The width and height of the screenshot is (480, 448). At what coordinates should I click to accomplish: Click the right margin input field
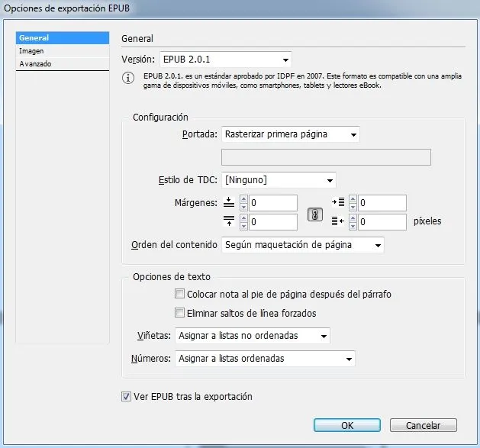click(x=382, y=222)
